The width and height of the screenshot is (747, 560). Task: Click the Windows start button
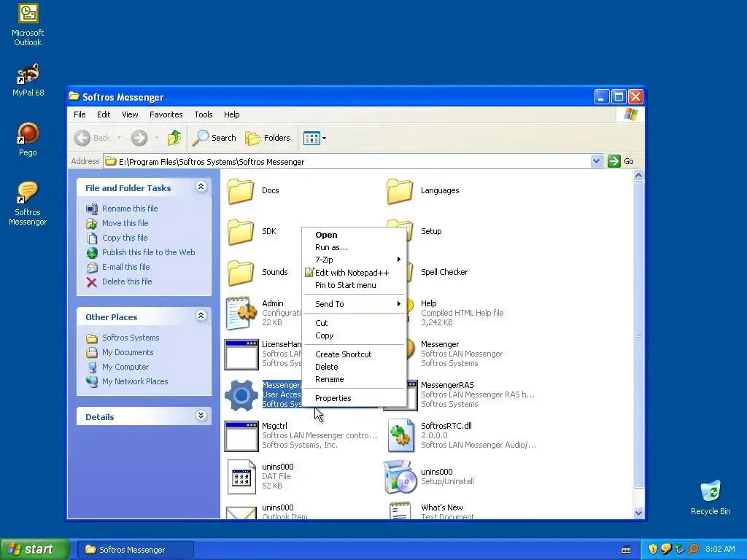click(x=35, y=550)
